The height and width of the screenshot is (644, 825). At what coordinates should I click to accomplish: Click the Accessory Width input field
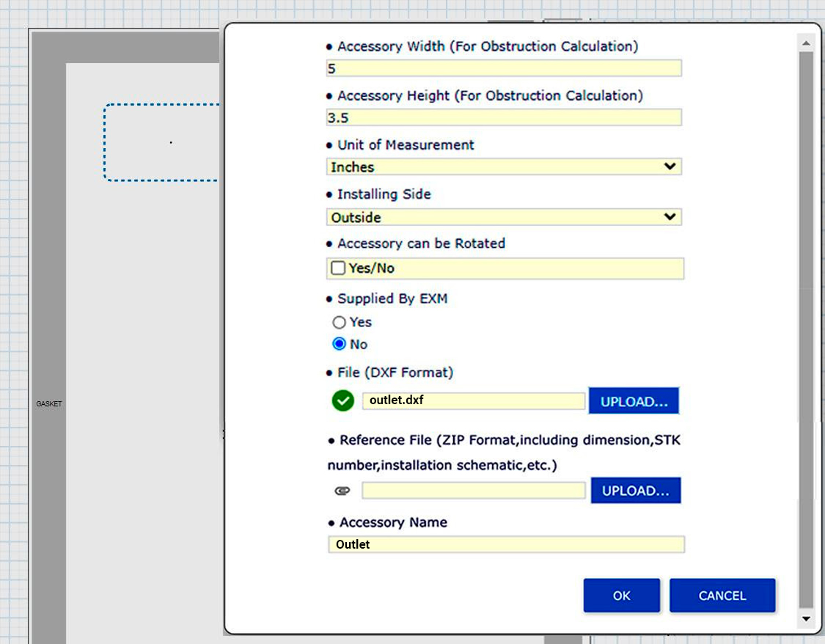[x=504, y=68]
